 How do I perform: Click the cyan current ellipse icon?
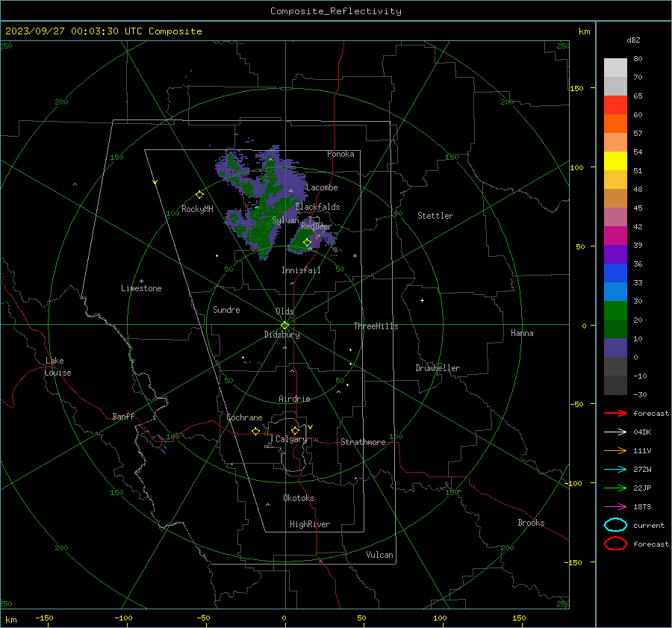(x=615, y=525)
